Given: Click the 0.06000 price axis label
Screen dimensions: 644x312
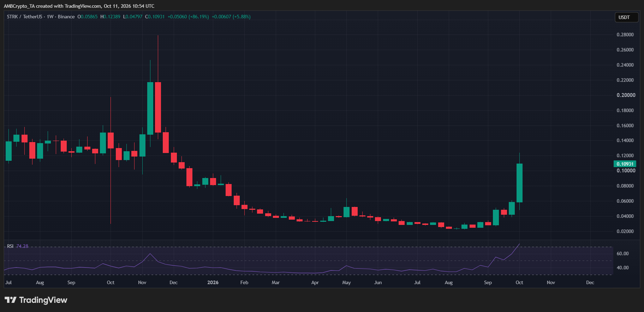Looking at the screenshot, I should [625, 201].
